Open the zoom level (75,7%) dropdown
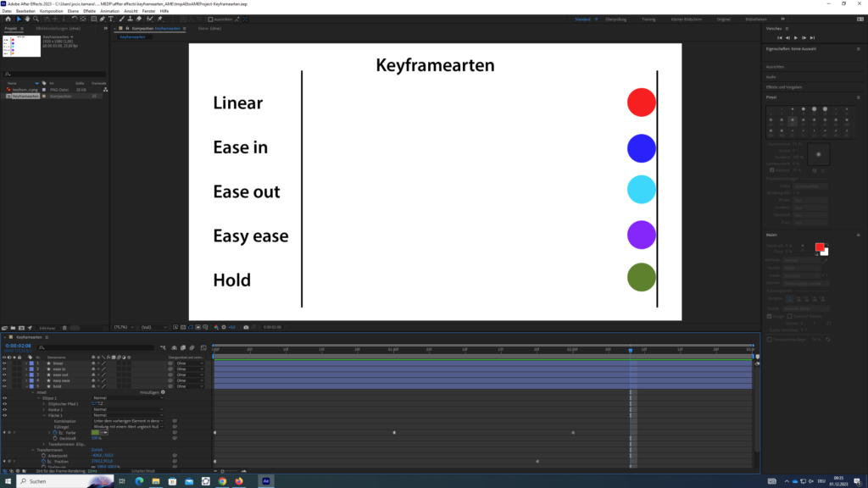Screen dimensions: 868x488 click(124, 326)
